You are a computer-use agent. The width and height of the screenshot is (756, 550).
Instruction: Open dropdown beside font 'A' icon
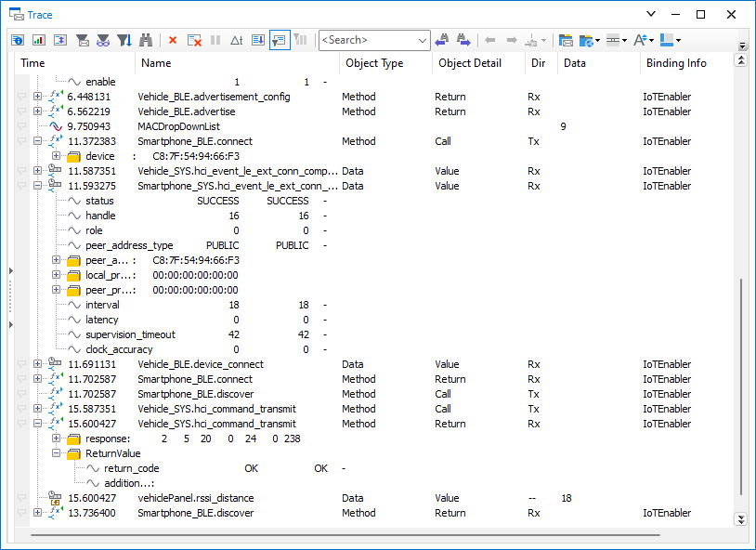tap(651, 41)
